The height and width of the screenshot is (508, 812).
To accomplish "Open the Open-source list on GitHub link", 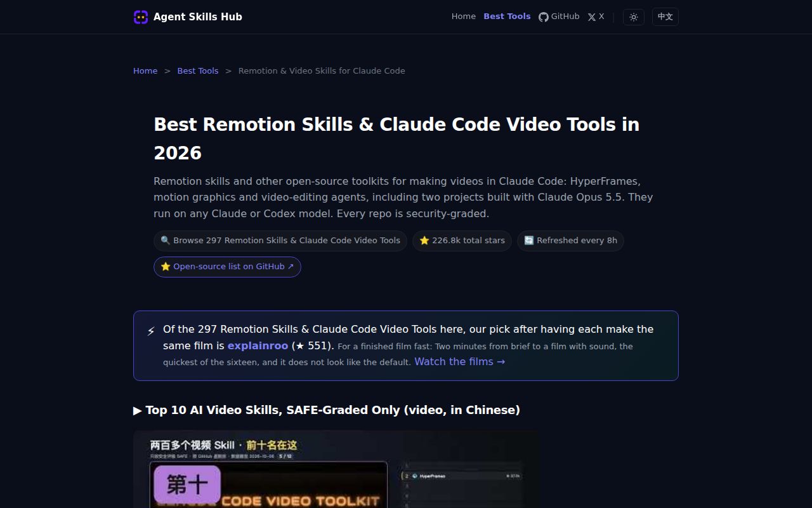I will (227, 267).
